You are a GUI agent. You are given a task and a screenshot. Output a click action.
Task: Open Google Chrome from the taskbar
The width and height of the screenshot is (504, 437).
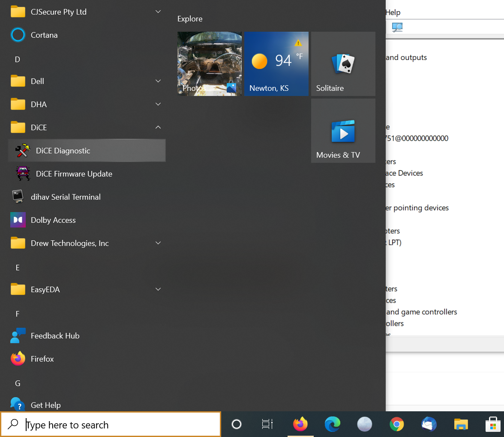click(x=397, y=425)
